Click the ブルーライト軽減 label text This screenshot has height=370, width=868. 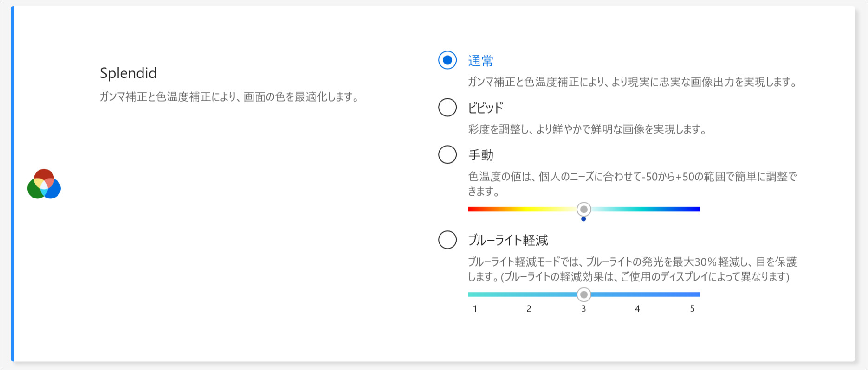(x=508, y=241)
